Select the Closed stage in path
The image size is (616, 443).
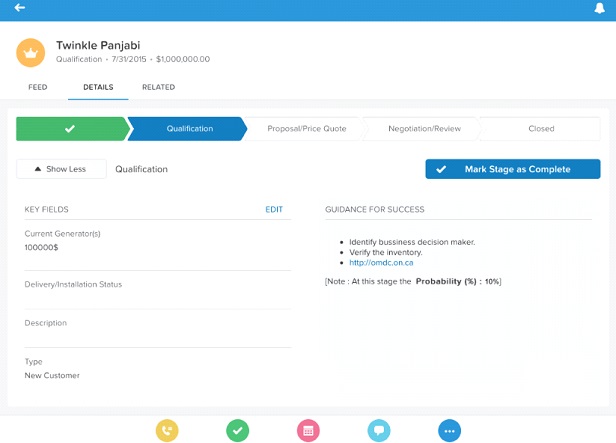pos(541,129)
